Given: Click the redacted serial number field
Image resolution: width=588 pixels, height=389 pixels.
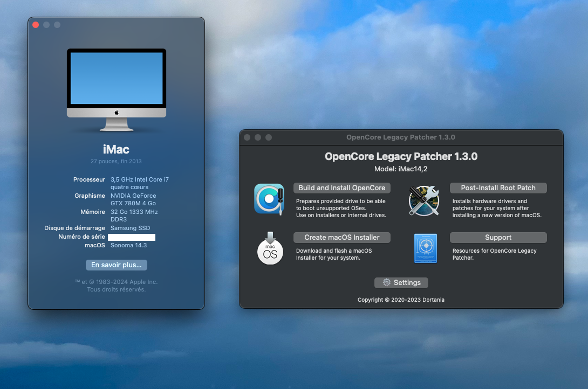Looking at the screenshot, I should point(132,237).
